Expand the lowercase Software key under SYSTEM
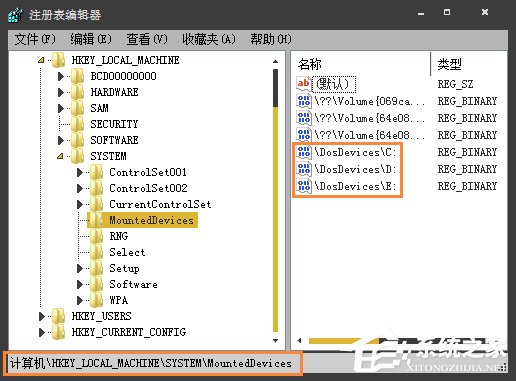The height and width of the screenshot is (381, 516). (80, 284)
